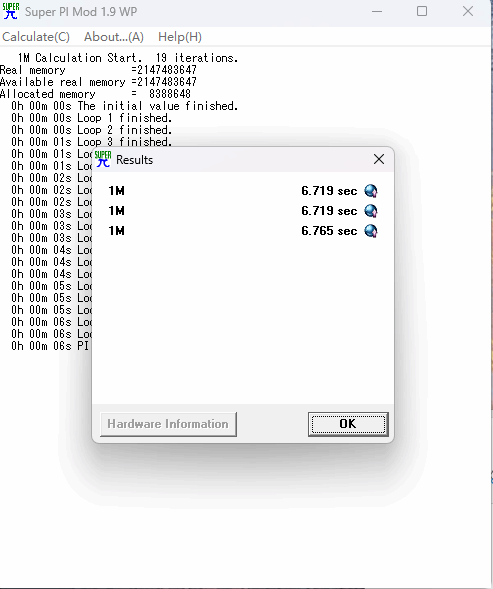Click the 'Super PI Mod 1.9 WP' title text
Screen dimensions: 493x589
pos(81,12)
